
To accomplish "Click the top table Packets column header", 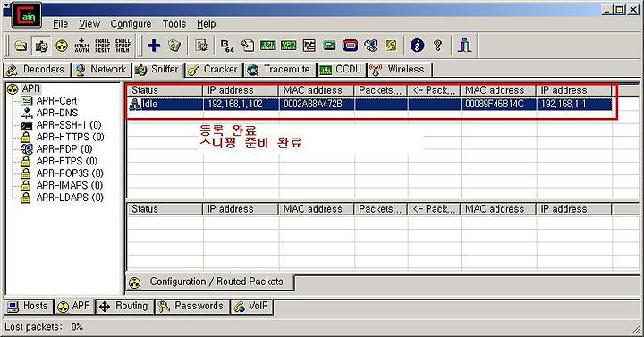I will (380, 90).
